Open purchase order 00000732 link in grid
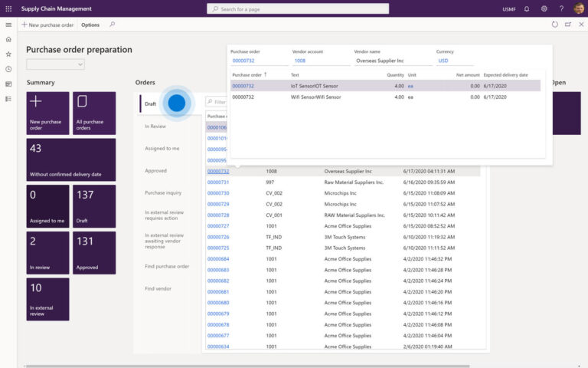The image size is (588, 368). [218, 171]
